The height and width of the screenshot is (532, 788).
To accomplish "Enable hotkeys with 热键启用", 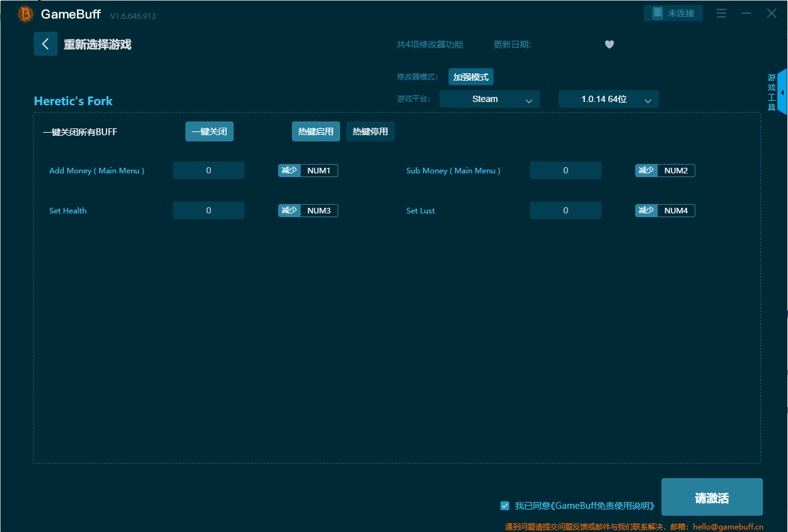I will (x=316, y=131).
